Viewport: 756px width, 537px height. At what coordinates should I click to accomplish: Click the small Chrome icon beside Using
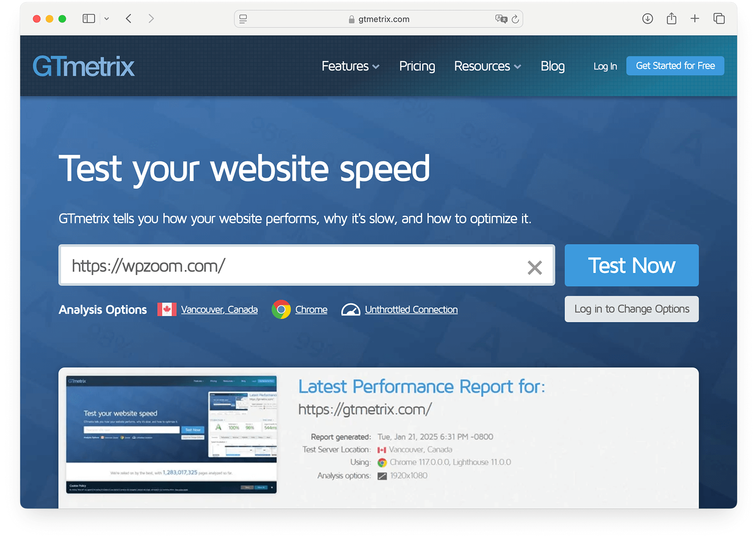[x=382, y=463]
